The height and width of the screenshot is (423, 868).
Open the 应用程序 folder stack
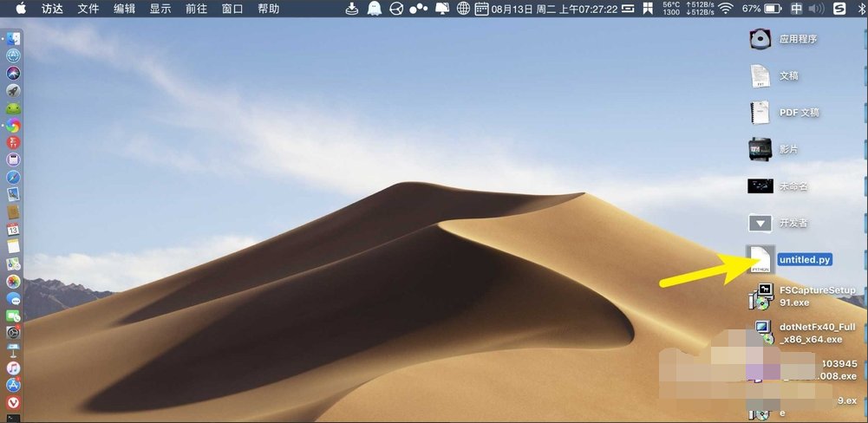(760, 40)
